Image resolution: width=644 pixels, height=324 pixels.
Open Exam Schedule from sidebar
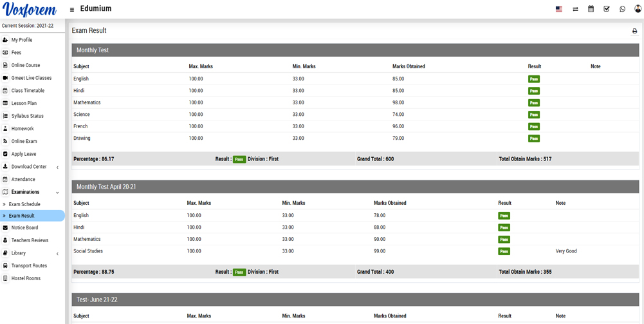coord(24,204)
